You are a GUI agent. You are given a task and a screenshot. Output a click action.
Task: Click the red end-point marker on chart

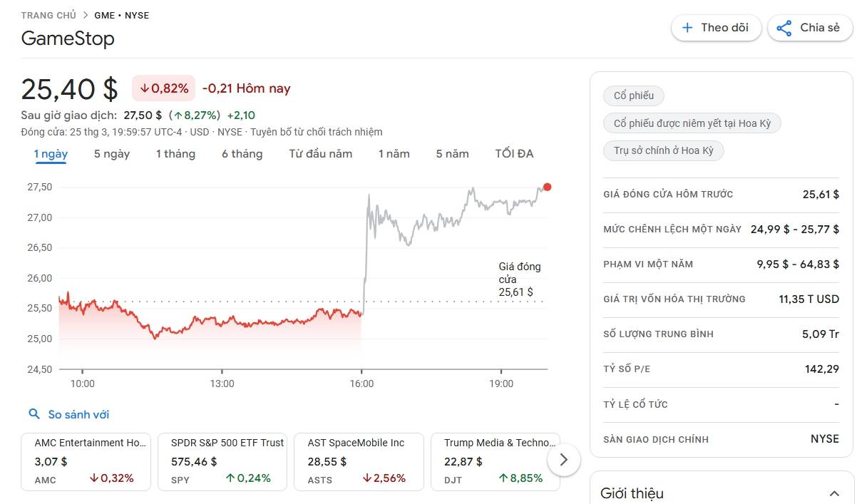coord(547,187)
